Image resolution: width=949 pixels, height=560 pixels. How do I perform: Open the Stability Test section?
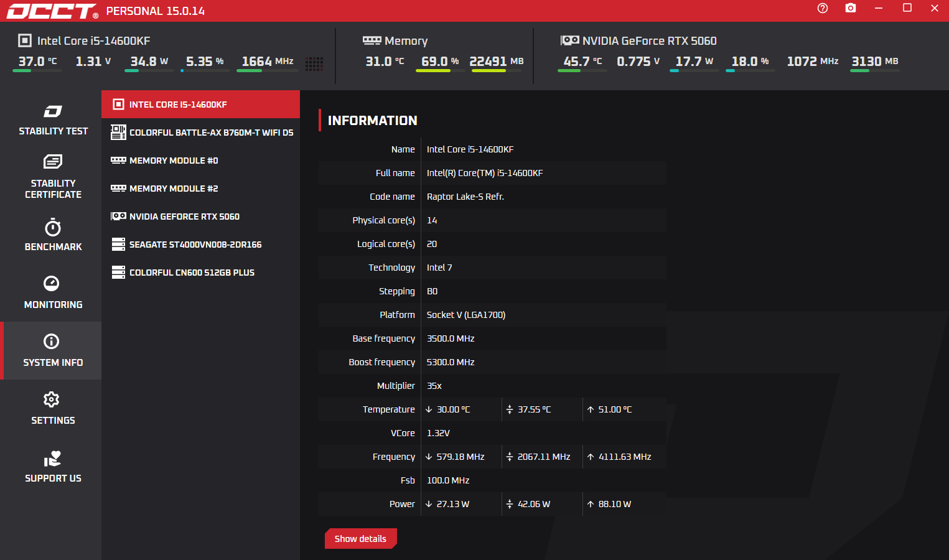(x=53, y=120)
